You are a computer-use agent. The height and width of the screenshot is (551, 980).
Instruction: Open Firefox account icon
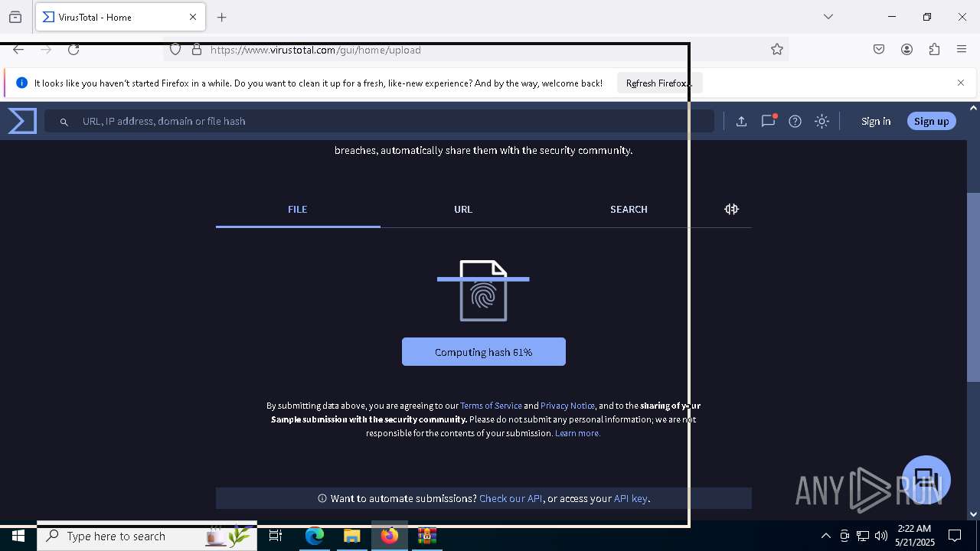(906, 50)
